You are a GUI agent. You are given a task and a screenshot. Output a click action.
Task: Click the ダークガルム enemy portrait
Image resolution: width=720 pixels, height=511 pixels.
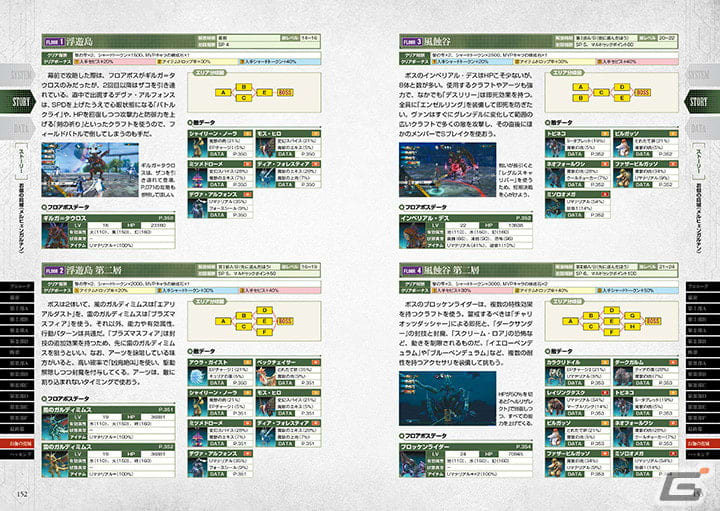point(623,376)
